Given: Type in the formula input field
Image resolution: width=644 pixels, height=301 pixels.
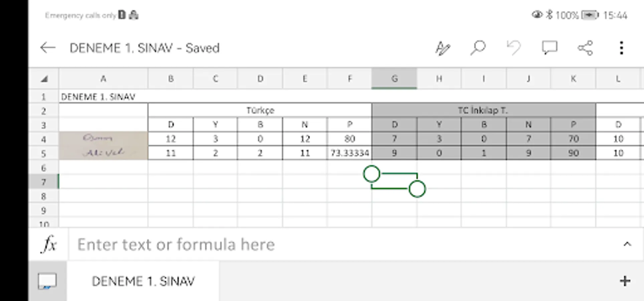Looking at the screenshot, I should tap(334, 244).
